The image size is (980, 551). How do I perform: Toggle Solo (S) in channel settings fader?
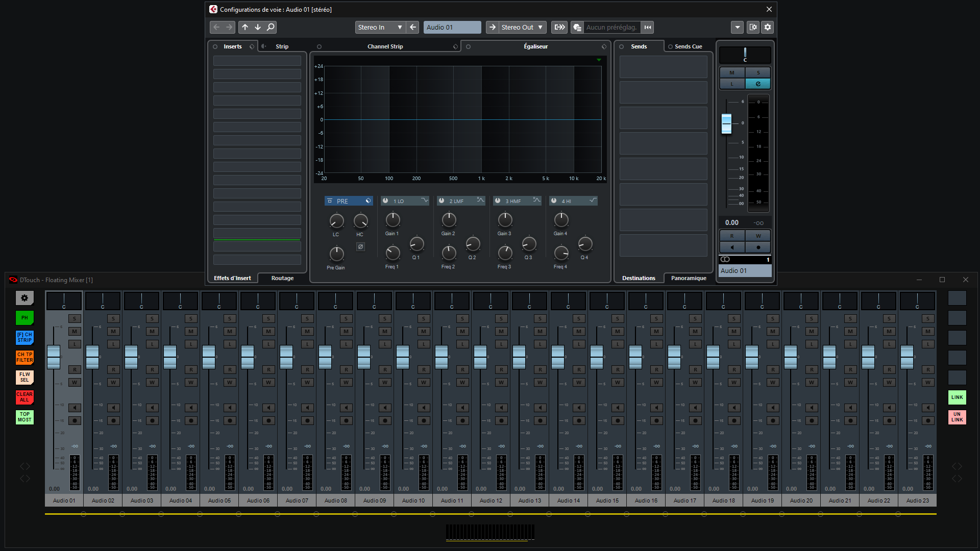758,72
